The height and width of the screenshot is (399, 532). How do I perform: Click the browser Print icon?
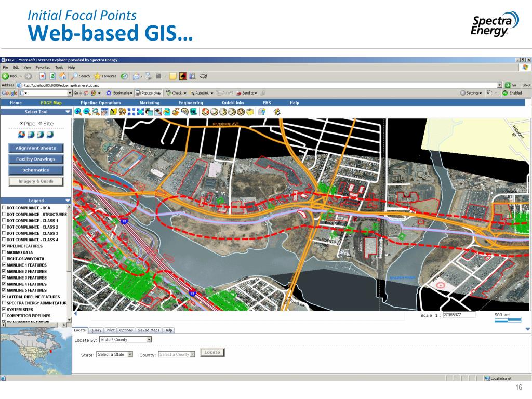(148, 76)
